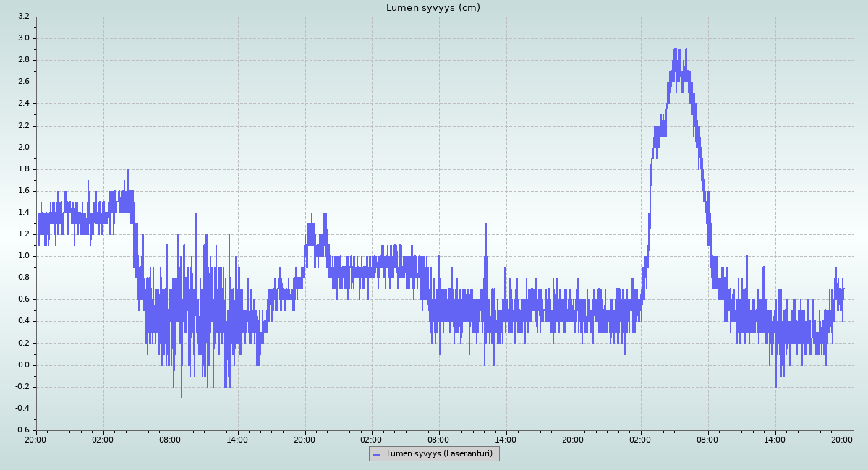Image resolution: width=868 pixels, height=470 pixels.
Task: Select the 1.0 value on the y-axis
Action: click(x=23, y=256)
